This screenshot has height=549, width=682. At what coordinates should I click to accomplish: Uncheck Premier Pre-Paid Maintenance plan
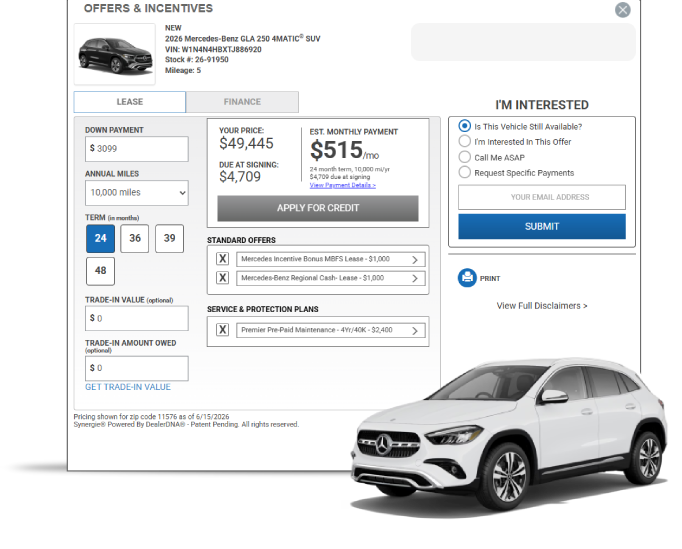223,330
